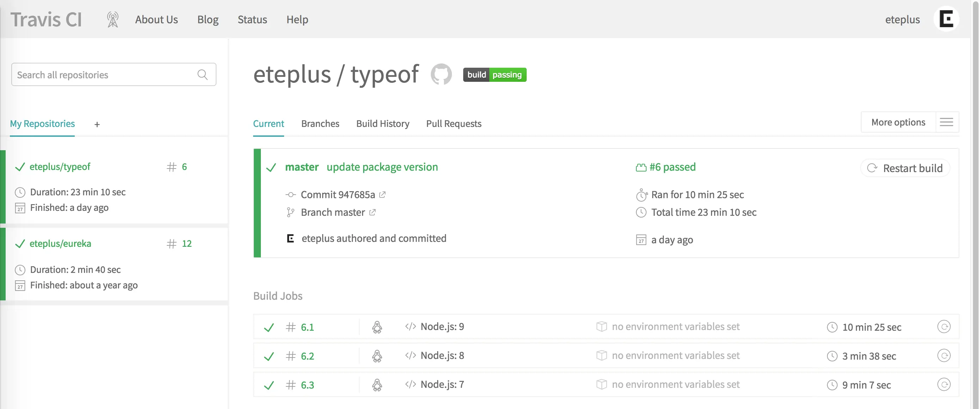This screenshot has height=409, width=980.
Task: Open commit 947685a external link icon
Action: (382, 195)
